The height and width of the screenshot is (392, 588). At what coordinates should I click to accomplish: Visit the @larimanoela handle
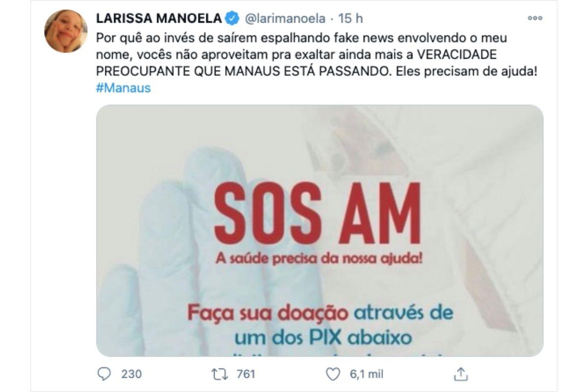click(x=284, y=19)
